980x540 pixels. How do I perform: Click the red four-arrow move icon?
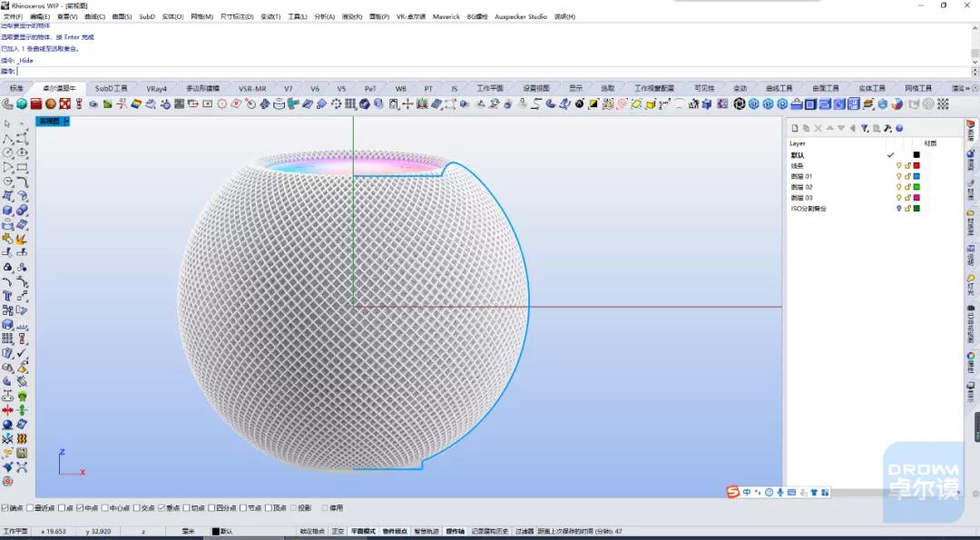(x=7, y=410)
